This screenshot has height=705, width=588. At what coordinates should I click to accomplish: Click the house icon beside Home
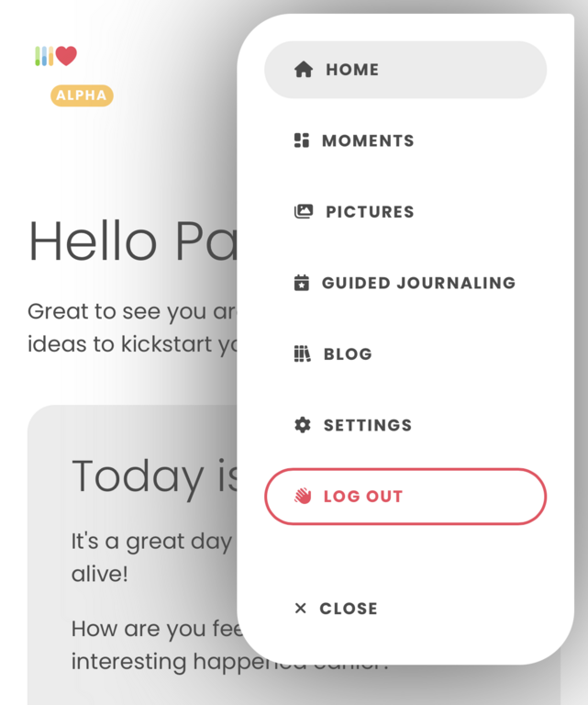click(304, 69)
